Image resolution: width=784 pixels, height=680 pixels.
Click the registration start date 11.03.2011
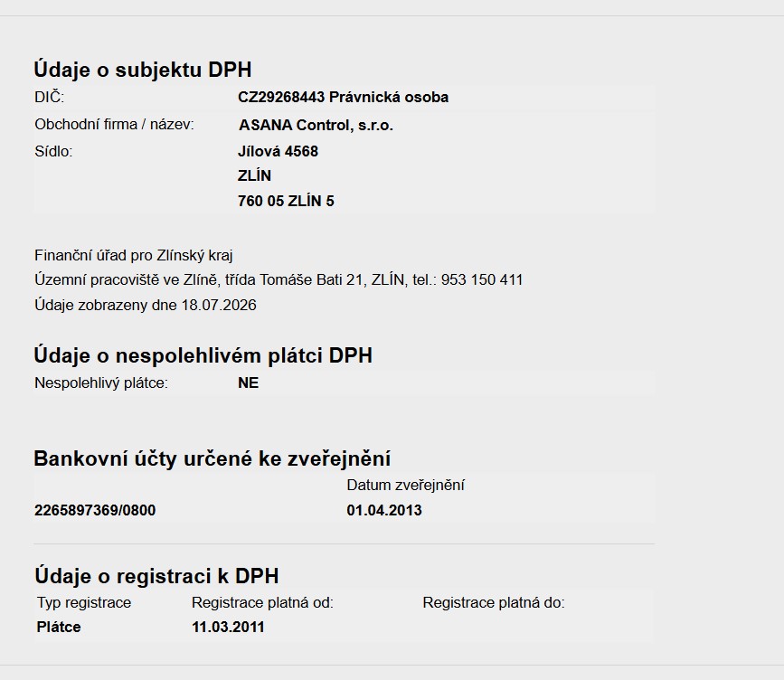228,627
